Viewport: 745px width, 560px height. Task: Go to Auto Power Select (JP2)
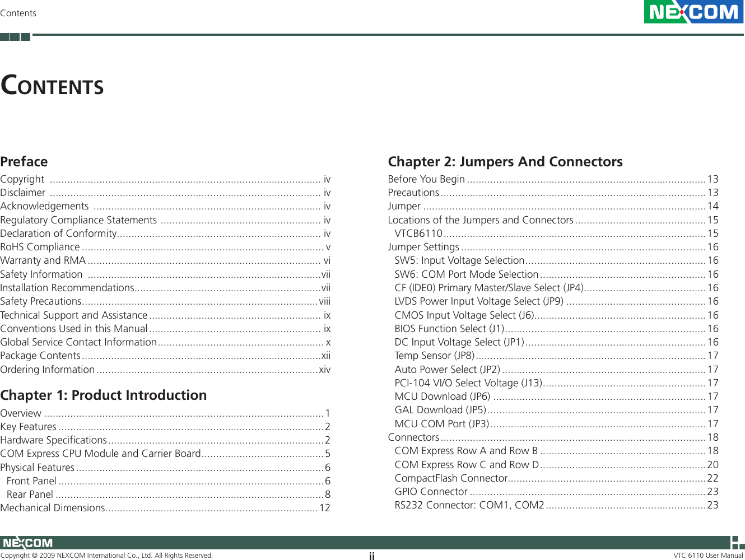pos(557,370)
